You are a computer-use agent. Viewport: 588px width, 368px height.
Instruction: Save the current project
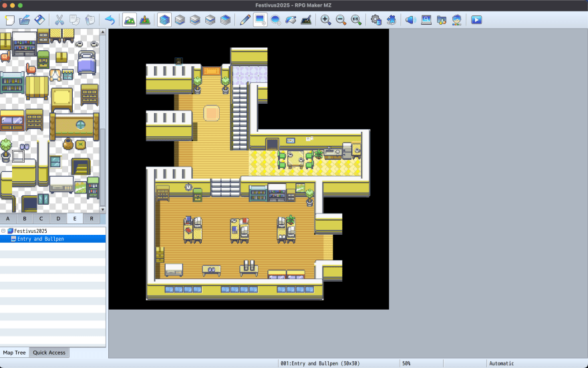click(x=39, y=20)
